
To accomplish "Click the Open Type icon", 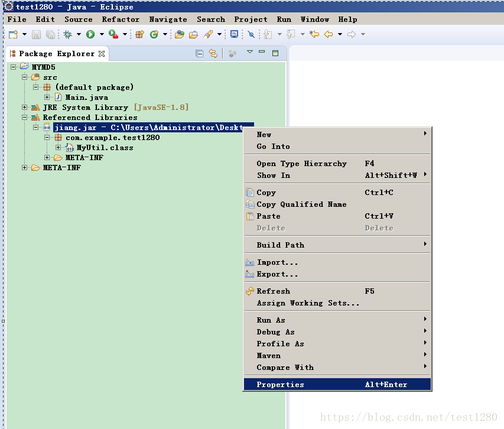I will pyautogui.click(x=180, y=34).
